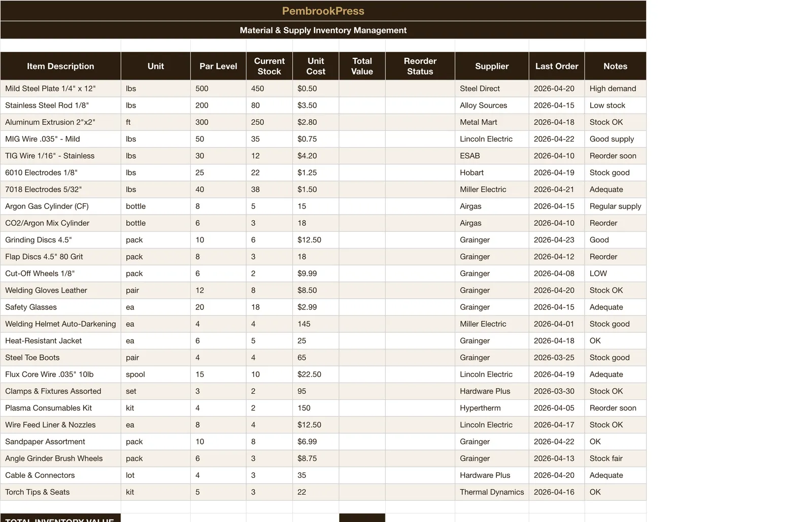Select the Alloy Sources supplier cell
Image resolution: width=812 pixels, height=522 pixels.
491,106
